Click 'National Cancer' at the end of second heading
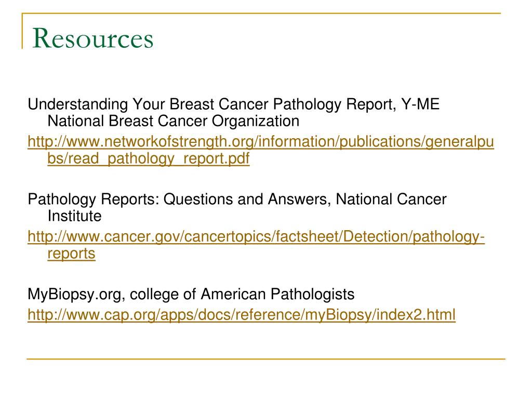This screenshot has width=532, height=399. [x=391, y=199]
